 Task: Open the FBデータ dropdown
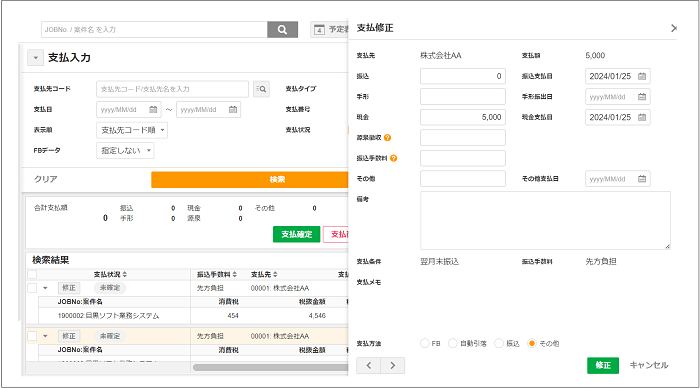click(125, 151)
